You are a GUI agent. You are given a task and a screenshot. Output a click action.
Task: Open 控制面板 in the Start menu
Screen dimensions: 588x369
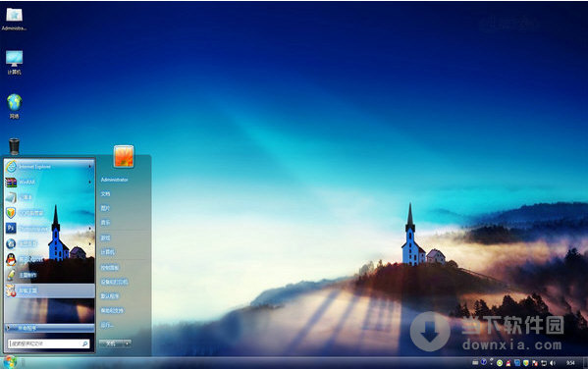click(x=110, y=267)
